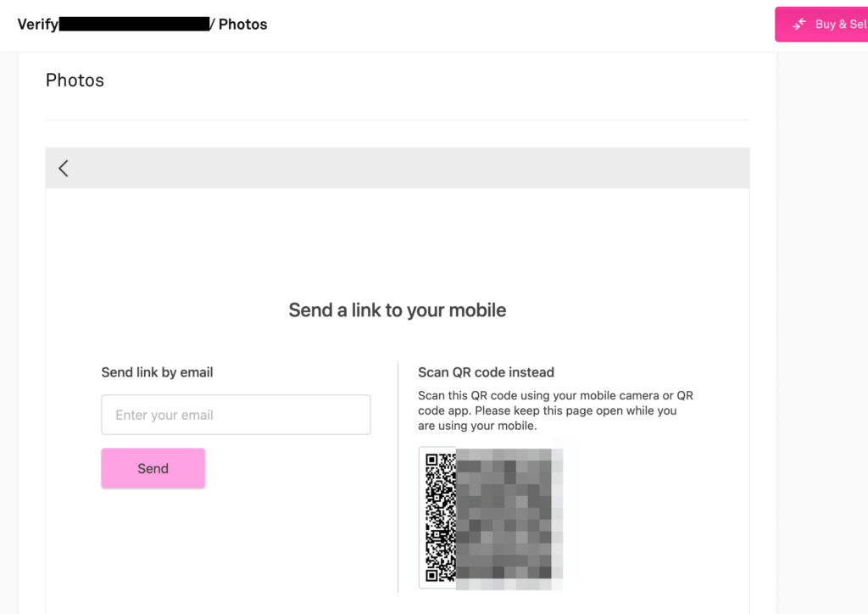The height and width of the screenshot is (614, 868).
Task: Click the Buy & Sell arrows icon
Action: click(798, 24)
